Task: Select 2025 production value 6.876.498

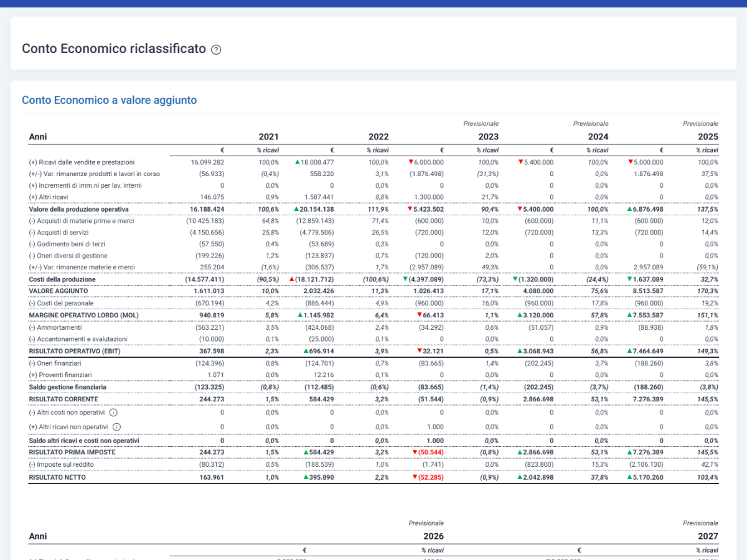Action: pos(648,209)
